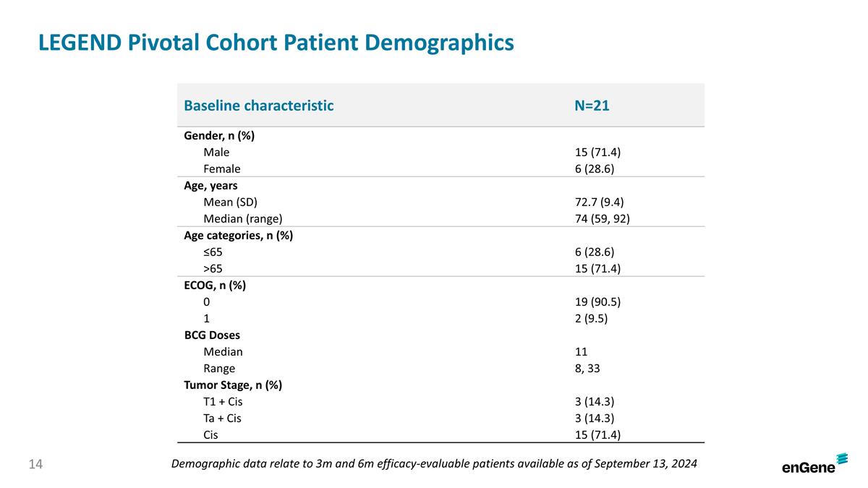This screenshot has height=488, width=868.
Task: Click the N=21 column header
Action: 592,106
